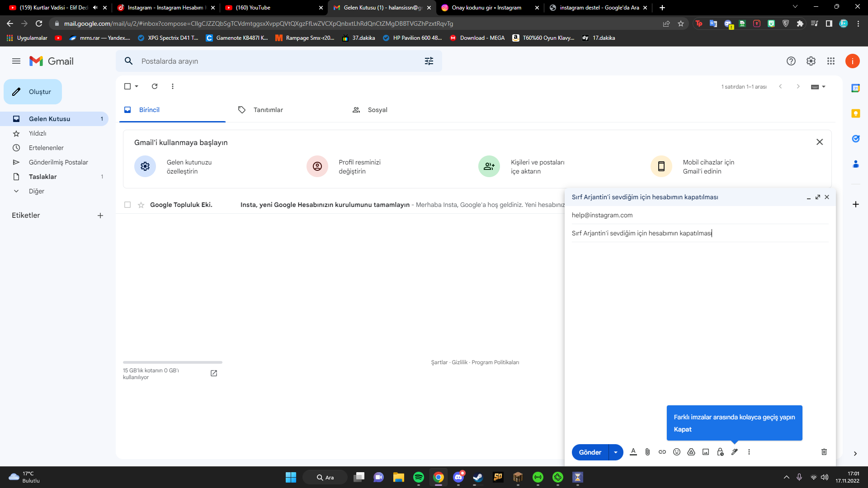Insert files using Google Drive icon
The width and height of the screenshot is (868, 488).
click(691, 452)
